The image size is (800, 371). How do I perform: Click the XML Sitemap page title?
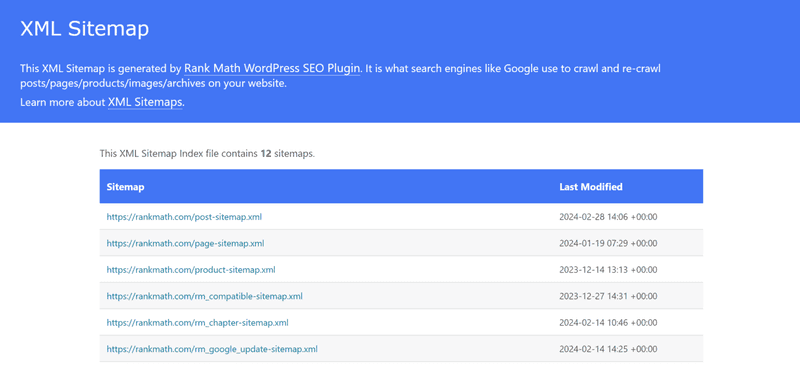(85, 29)
